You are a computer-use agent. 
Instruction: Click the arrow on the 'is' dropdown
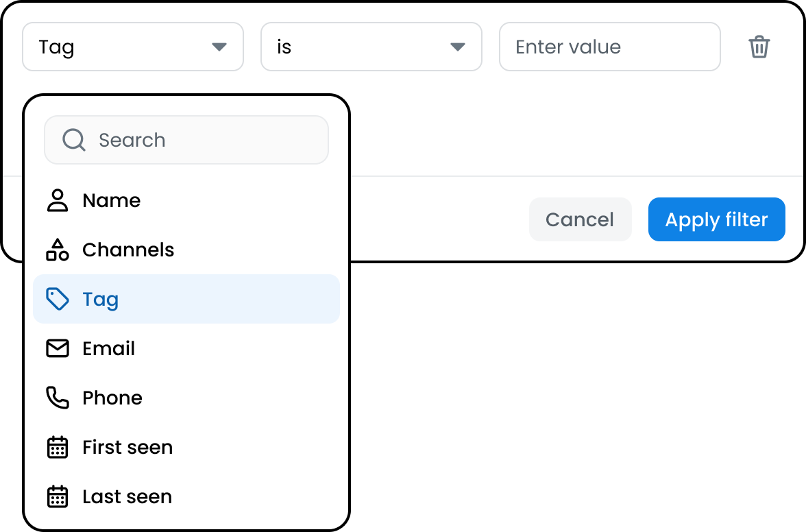coord(458,47)
